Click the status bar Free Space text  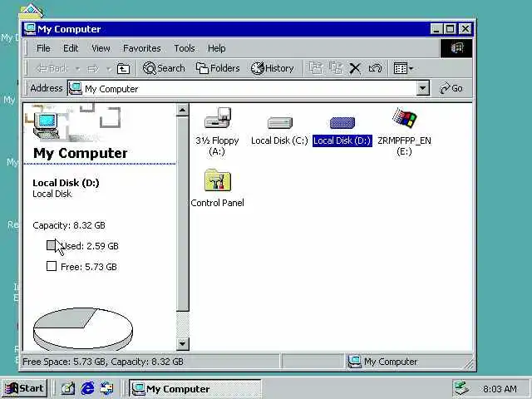[103, 362]
